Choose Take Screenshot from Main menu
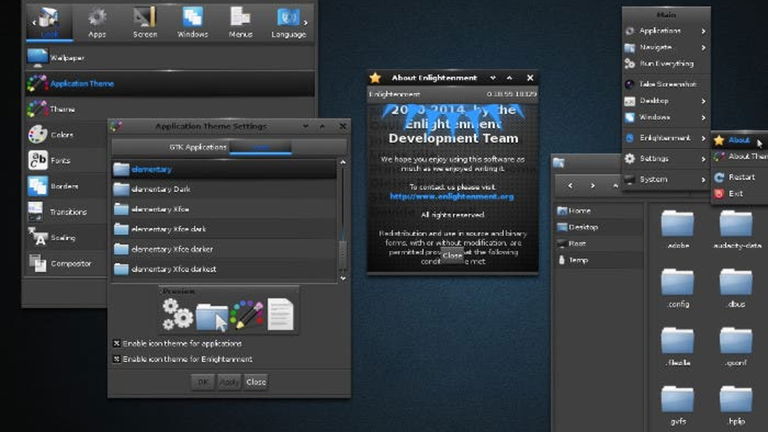 tap(666, 84)
